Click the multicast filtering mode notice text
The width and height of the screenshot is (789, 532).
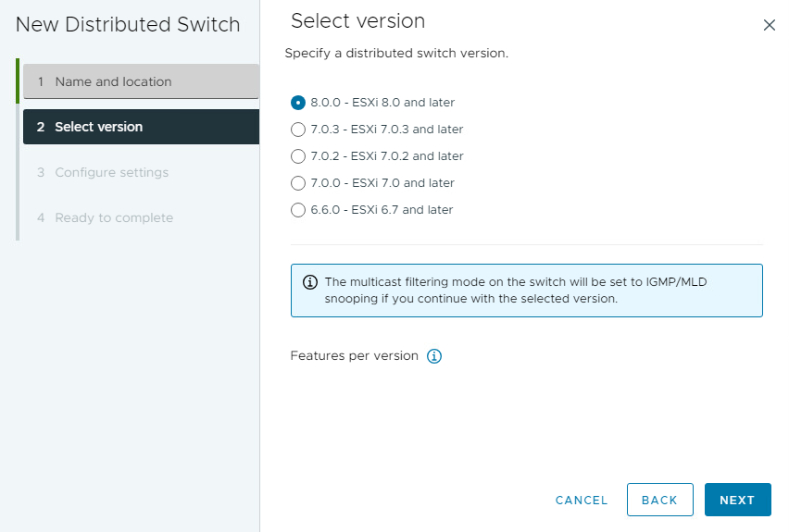516,291
